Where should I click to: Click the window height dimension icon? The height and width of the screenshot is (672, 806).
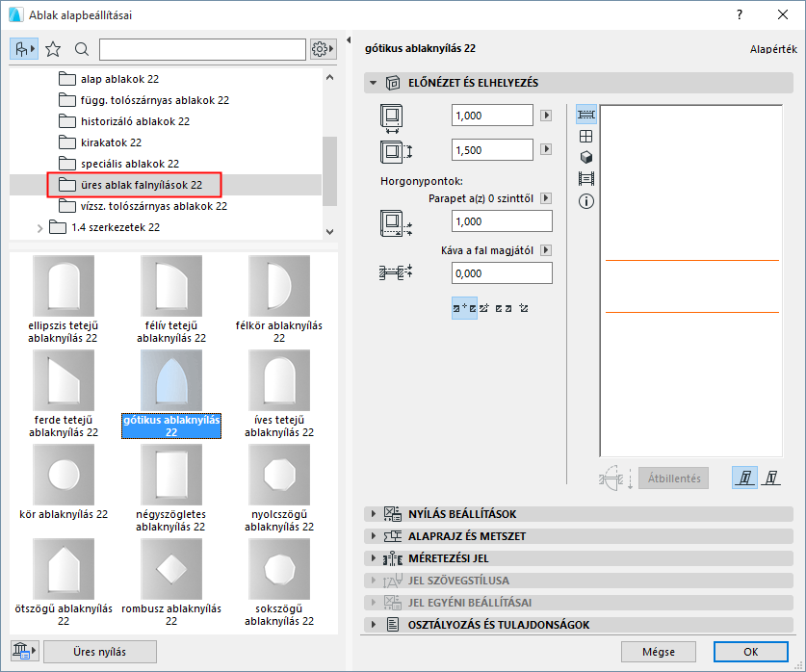[396, 152]
